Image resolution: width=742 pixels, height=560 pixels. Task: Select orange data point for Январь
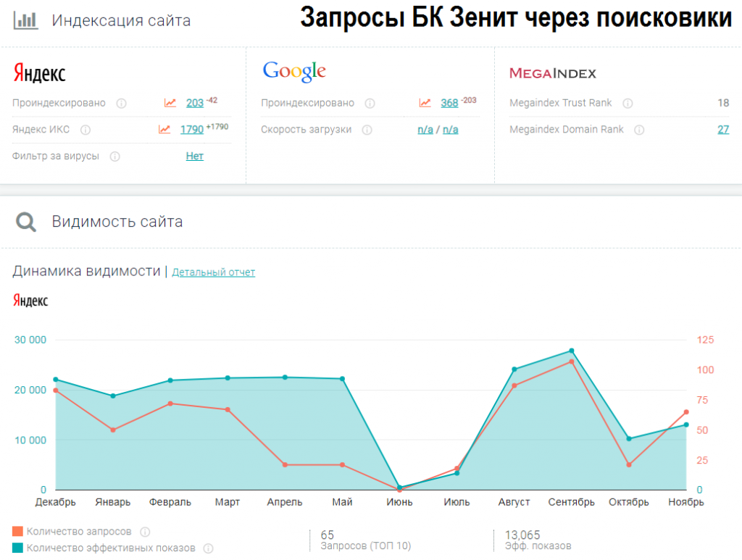tap(113, 430)
